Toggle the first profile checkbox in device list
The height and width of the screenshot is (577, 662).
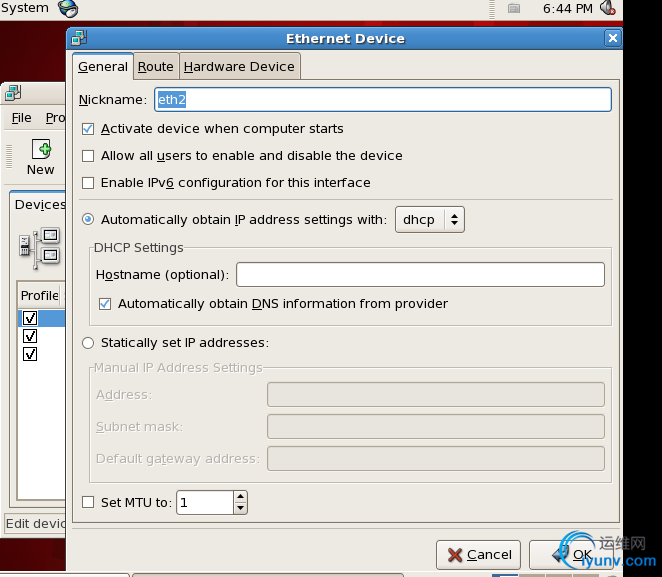tap(30, 318)
